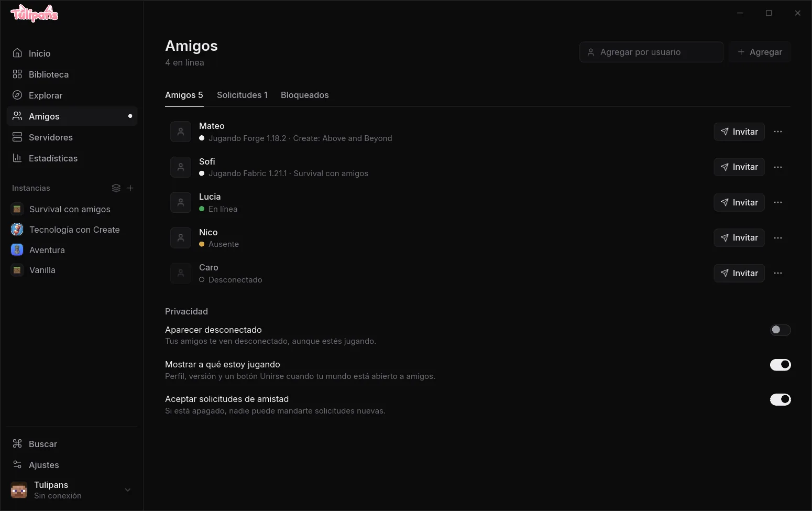Open Explorar in sidebar
This screenshot has height=511, width=812.
[72, 95]
